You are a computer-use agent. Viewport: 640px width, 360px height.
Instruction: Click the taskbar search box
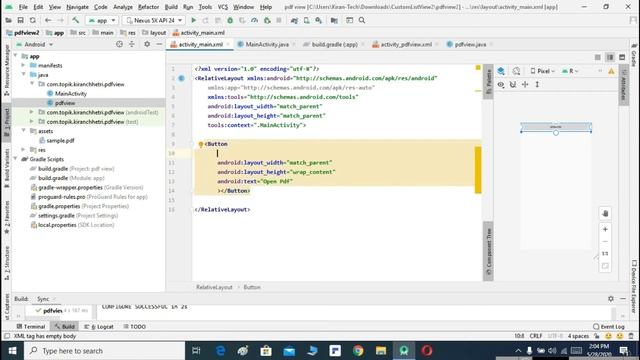pos(105,351)
